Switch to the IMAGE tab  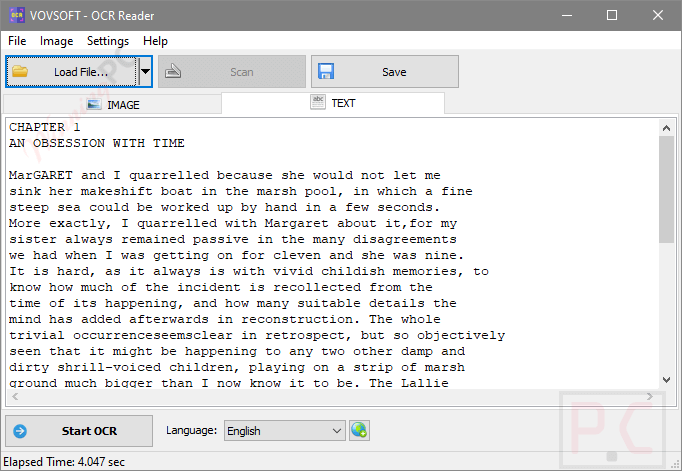tap(113, 105)
